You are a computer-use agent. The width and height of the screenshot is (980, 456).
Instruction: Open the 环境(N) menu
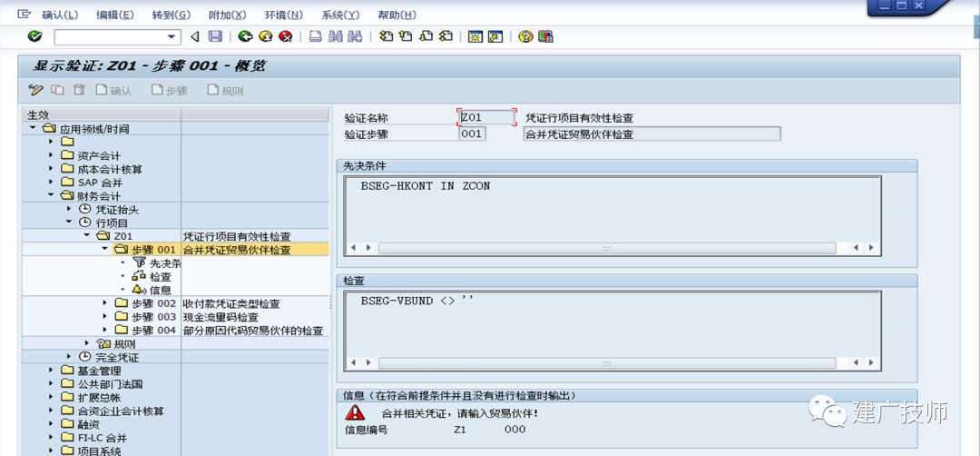(284, 15)
